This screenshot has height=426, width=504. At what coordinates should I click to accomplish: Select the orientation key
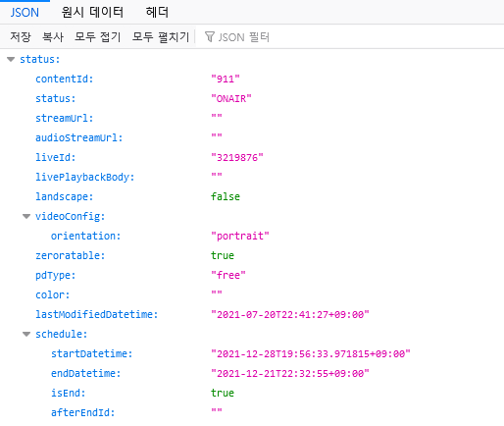click(85, 236)
